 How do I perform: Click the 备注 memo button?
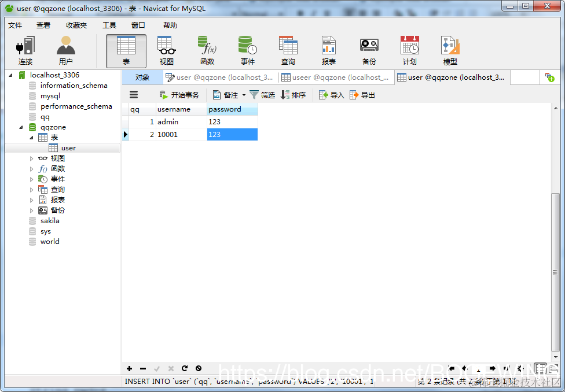tap(226, 95)
